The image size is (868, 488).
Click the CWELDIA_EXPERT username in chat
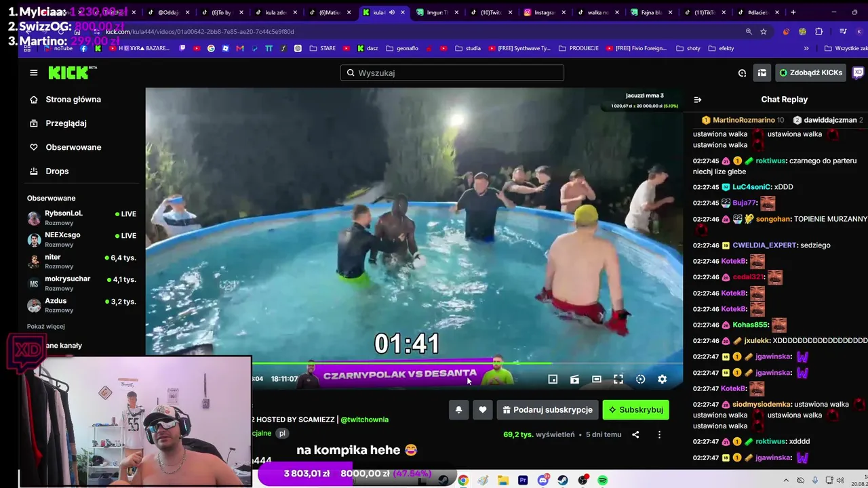[764, 245]
